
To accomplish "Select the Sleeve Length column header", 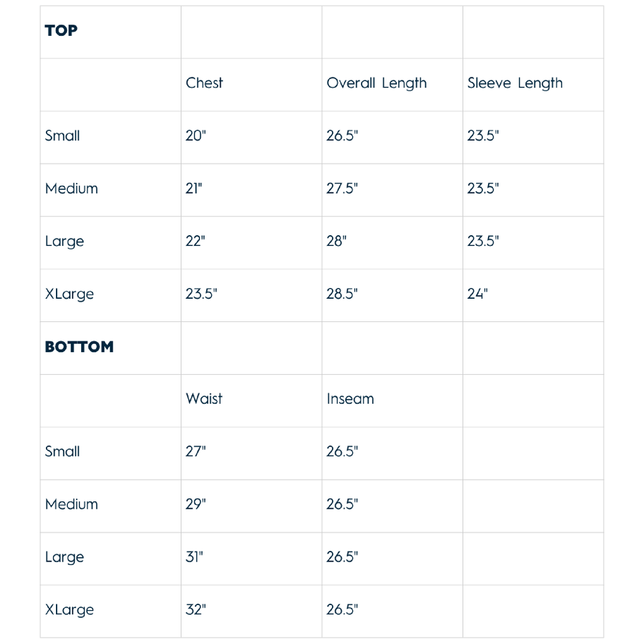I will 514,84.
